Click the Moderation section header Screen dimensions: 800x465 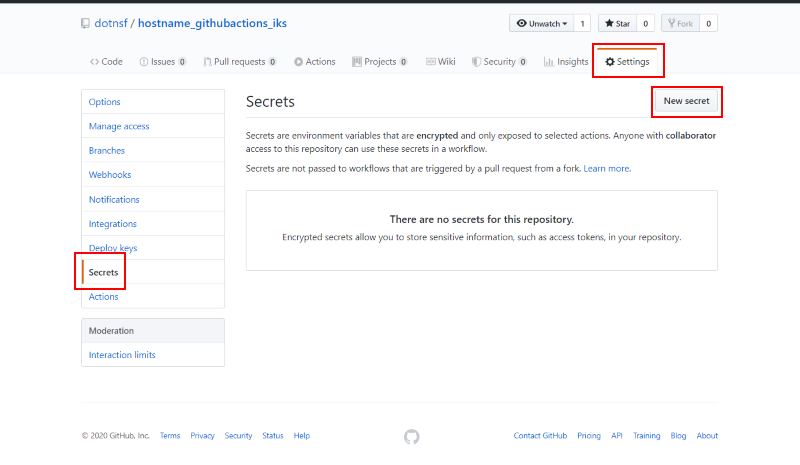153,331
